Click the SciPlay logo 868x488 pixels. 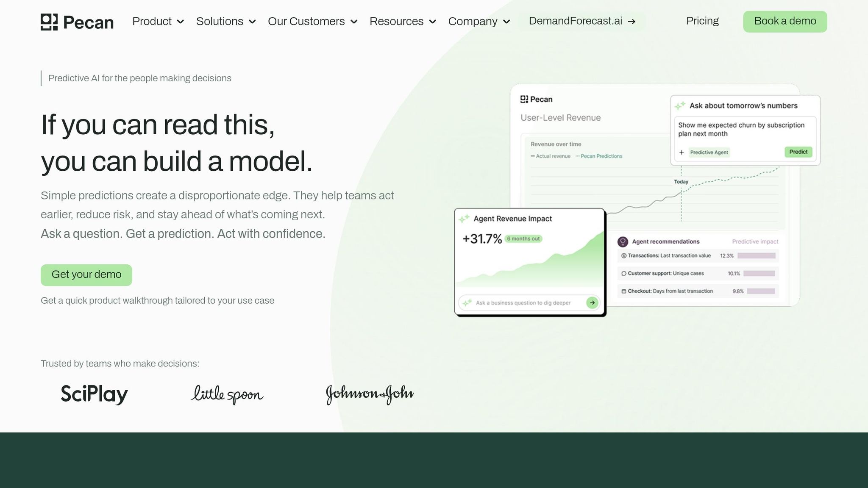coord(94,394)
